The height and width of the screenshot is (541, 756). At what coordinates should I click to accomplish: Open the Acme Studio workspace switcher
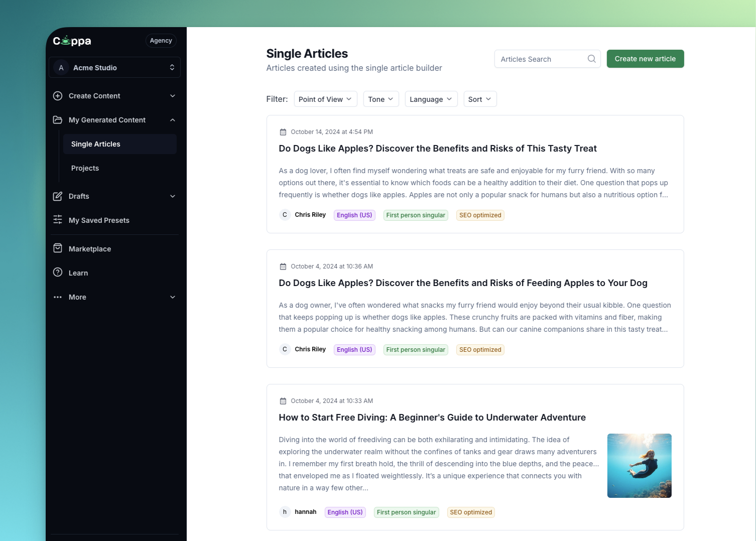coord(114,68)
